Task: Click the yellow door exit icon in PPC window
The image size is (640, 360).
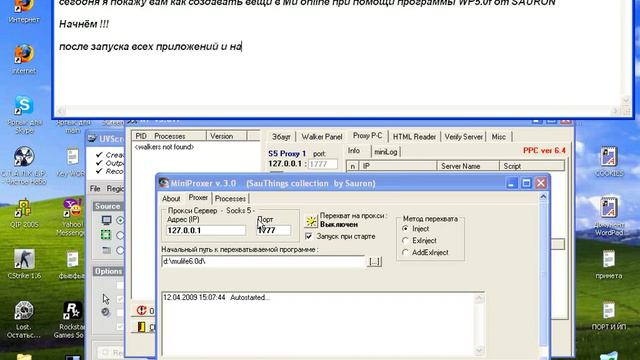Action: point(141,327)
